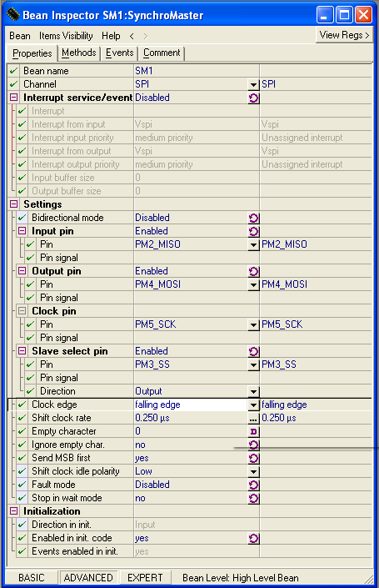Switch to the Methods tab
This screenshot has width=379, height=588.
(79, 53)
